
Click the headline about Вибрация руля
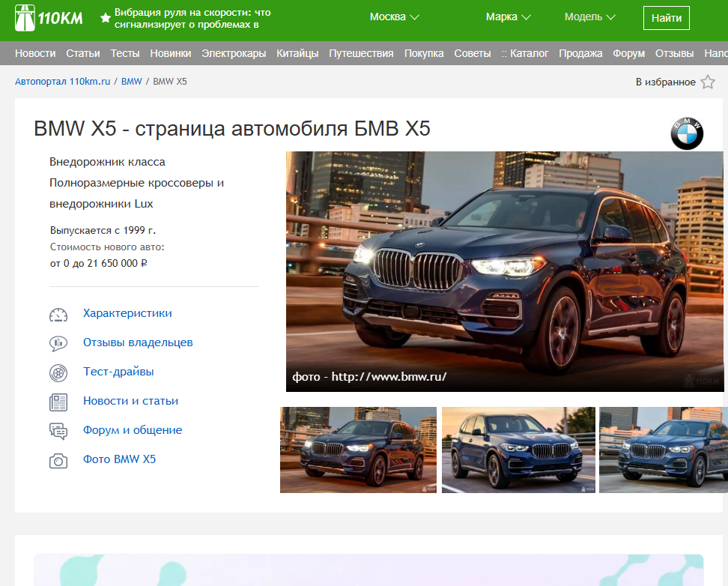(192, 19)
